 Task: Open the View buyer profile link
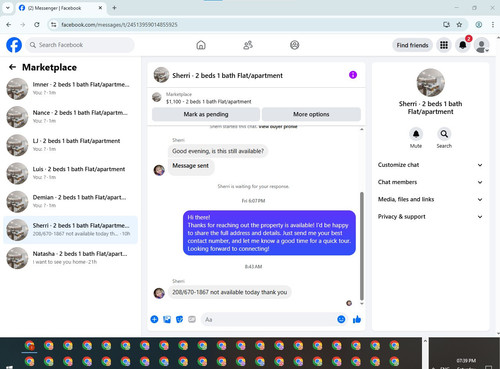click(278, 127)
